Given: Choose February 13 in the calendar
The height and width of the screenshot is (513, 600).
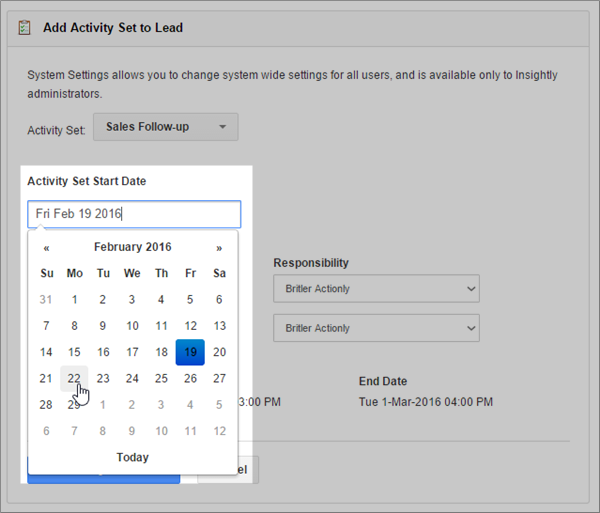Looking at the screenshot, I should [219, 326].
